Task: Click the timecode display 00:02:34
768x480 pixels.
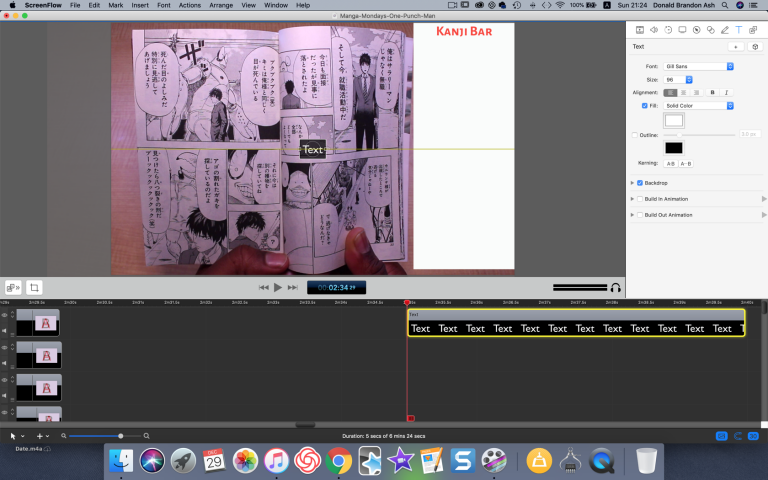Action: pyautogui.click(x=336, y=288)
